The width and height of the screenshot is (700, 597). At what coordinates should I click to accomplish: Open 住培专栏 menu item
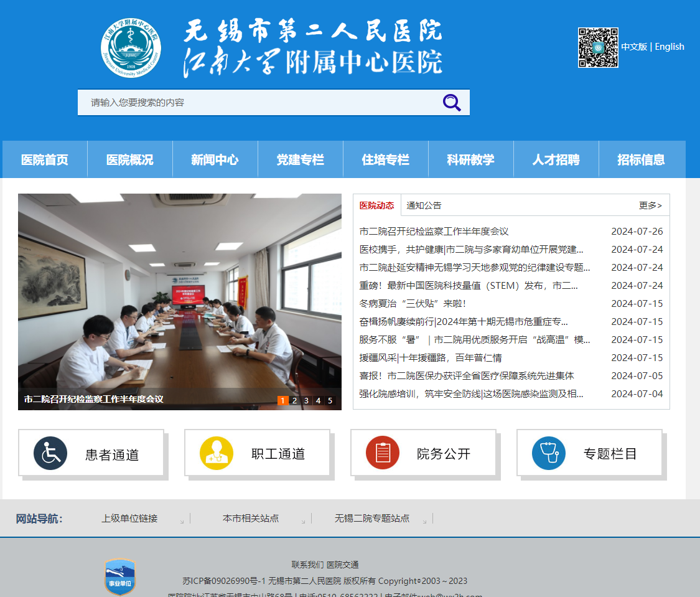click(x=386, y=159)
